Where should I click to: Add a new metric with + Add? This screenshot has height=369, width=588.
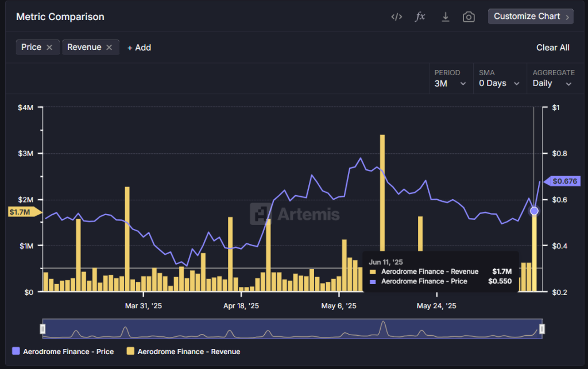click(x=139, y=48)
